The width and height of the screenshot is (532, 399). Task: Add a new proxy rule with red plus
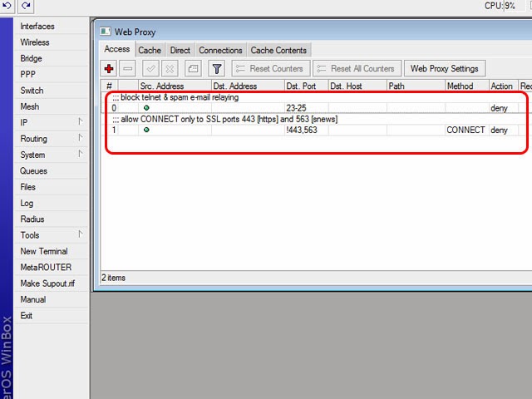point(109,69)
